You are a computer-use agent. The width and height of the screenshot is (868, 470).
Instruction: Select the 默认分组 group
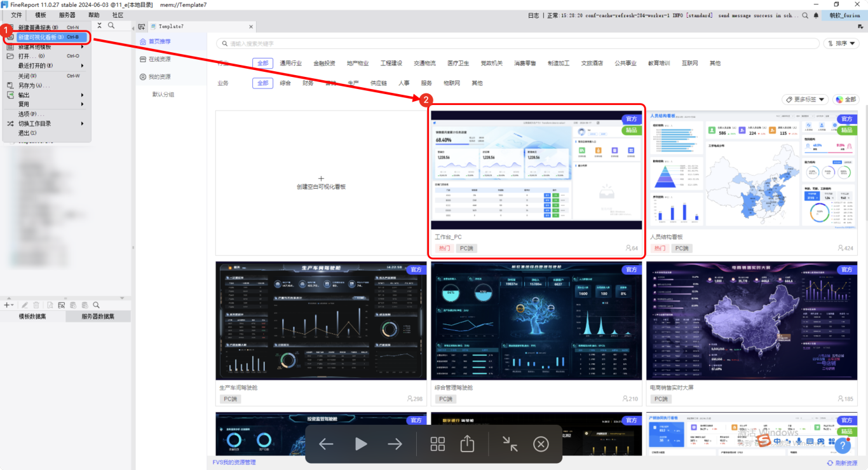click(x=163, y=94)
